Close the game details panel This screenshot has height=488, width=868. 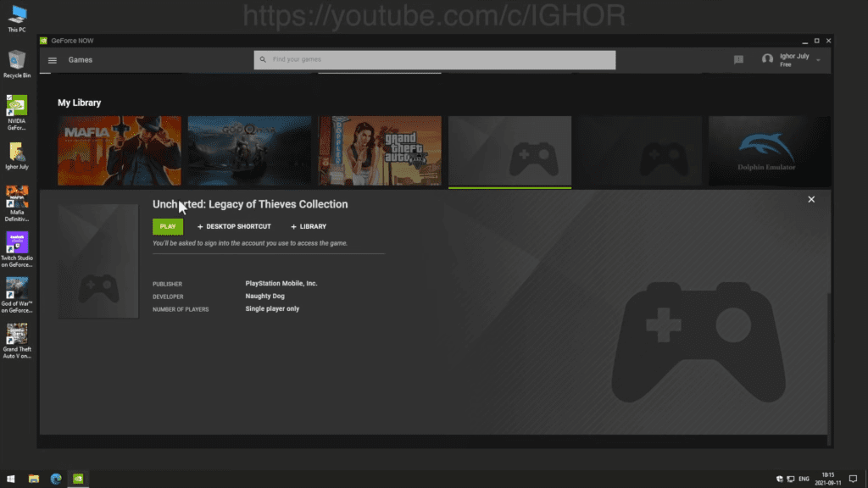point(811,199)
